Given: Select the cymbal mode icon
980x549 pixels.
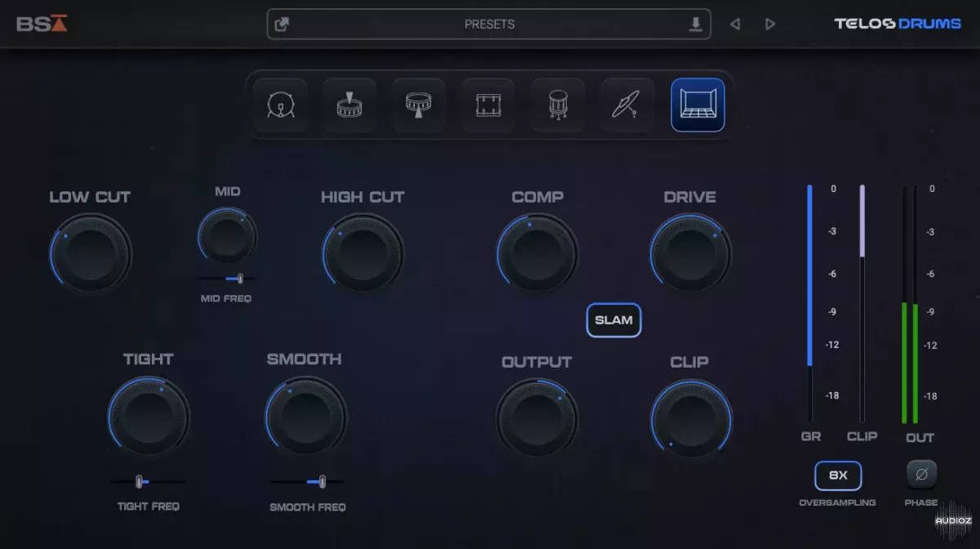Looking at the screenshot, I should click(x=628, y=105).
